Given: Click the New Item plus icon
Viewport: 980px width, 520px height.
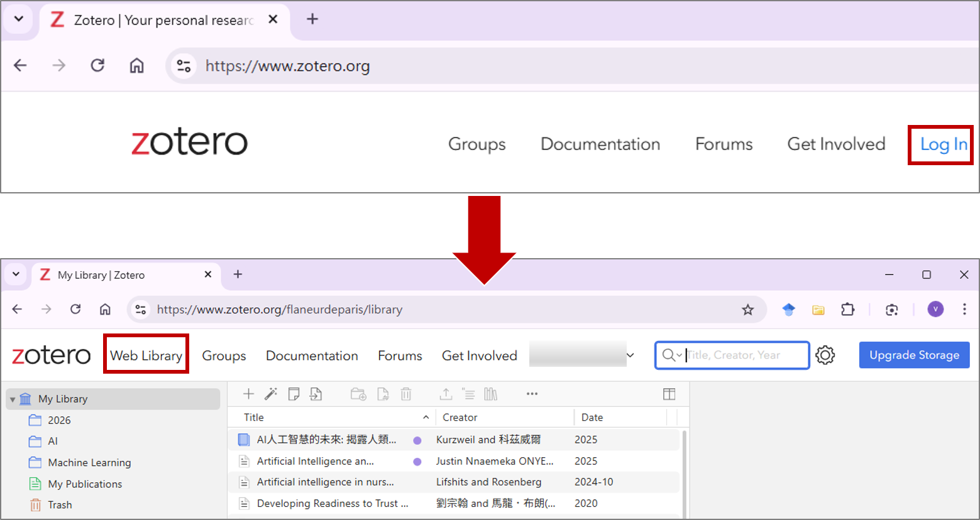Looking at the screenshot, I should point(248,394).
